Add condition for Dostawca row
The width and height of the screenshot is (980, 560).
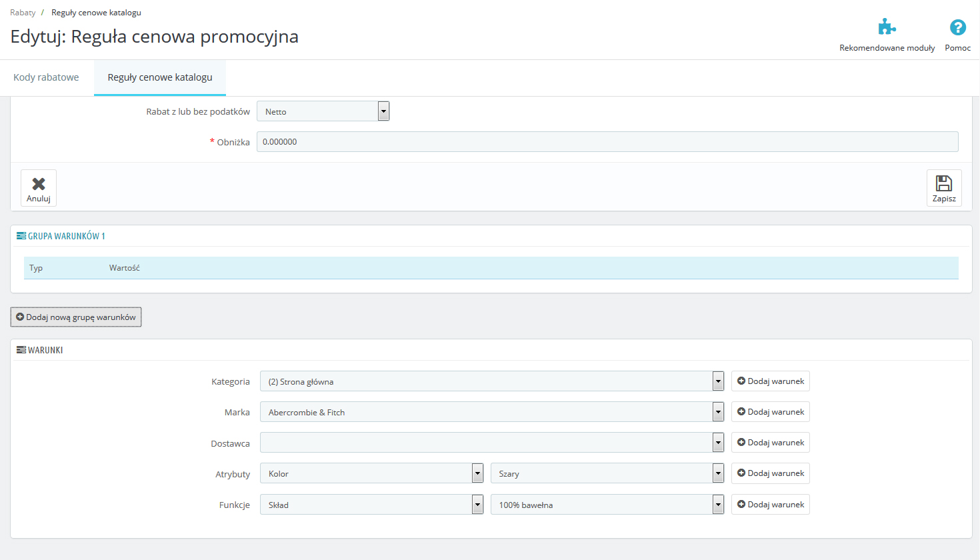[x=770, y=443]
